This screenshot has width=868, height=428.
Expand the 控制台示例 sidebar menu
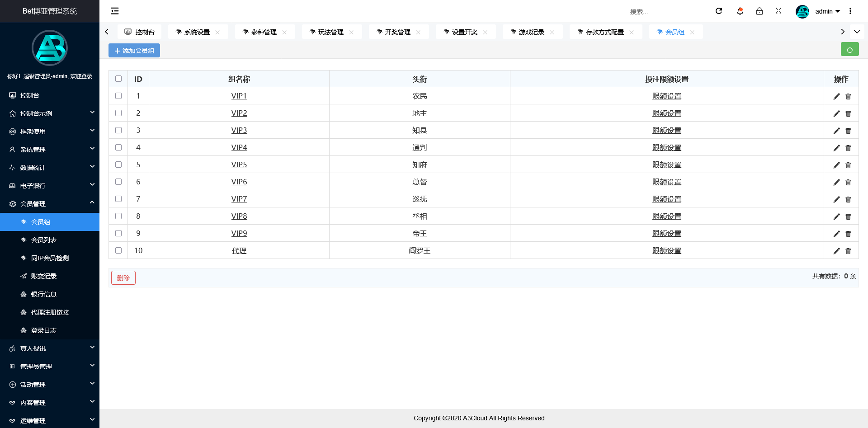[50, 113]
